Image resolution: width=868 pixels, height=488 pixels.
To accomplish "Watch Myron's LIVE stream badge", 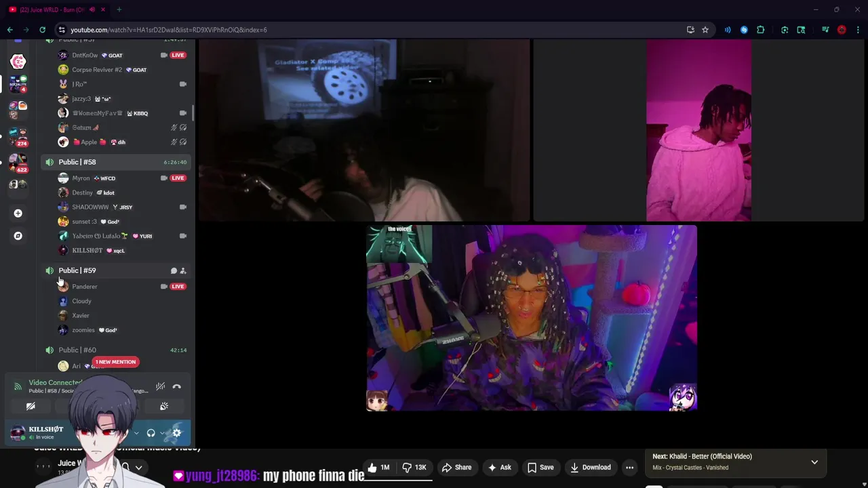I will pyautogui.click(x=178, y=178).
